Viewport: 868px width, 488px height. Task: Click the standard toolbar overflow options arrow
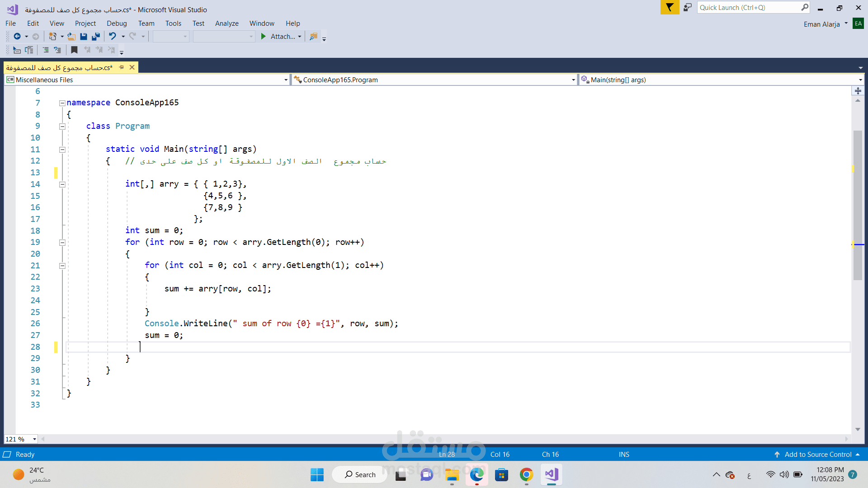coord(324,39)
